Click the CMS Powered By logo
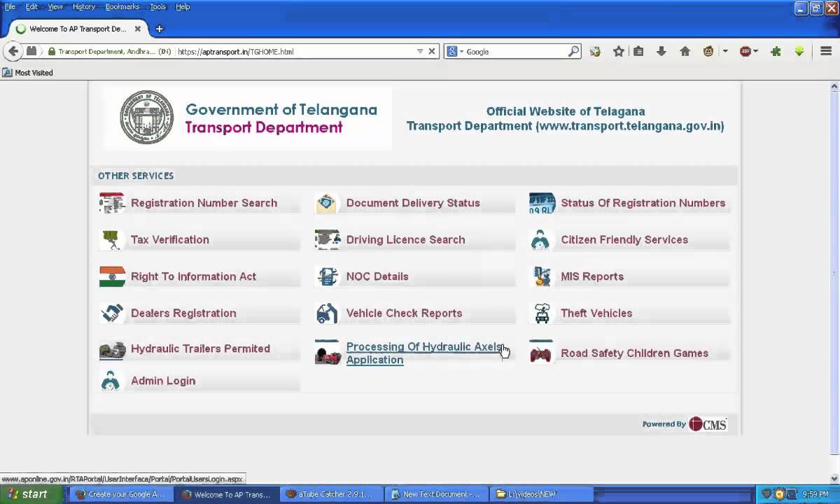 click(708, 424)
